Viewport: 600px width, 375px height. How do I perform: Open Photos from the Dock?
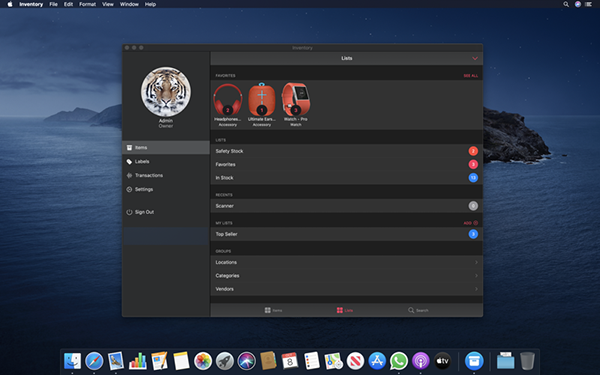tap(203, 361)
